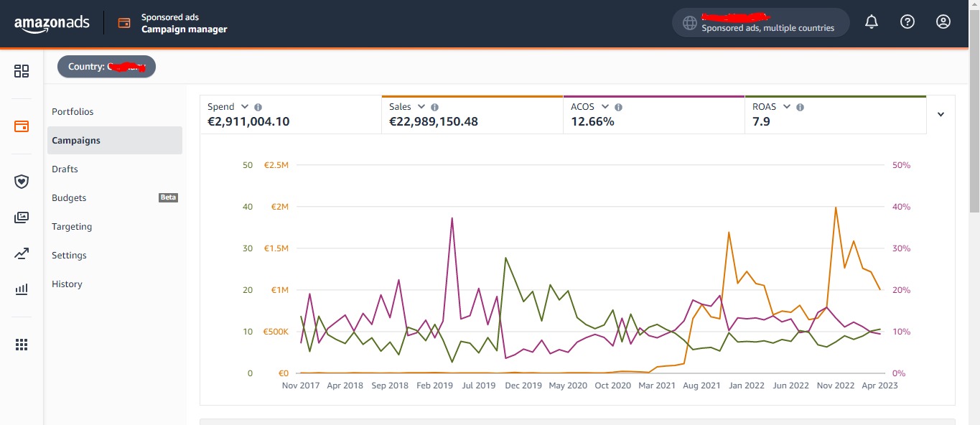Screen dimensions: 980x425
Task: Click the Country filter pill button
Action: 106,67
